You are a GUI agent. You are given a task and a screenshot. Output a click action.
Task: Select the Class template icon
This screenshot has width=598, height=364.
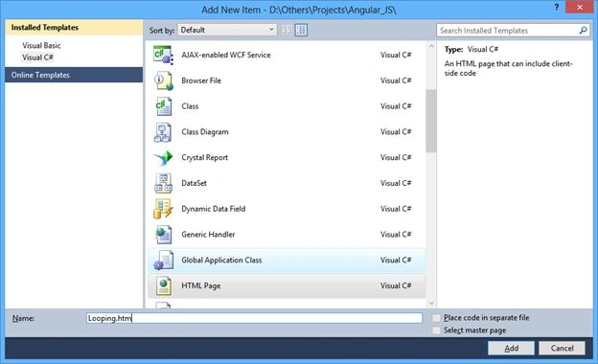(163, 106)
